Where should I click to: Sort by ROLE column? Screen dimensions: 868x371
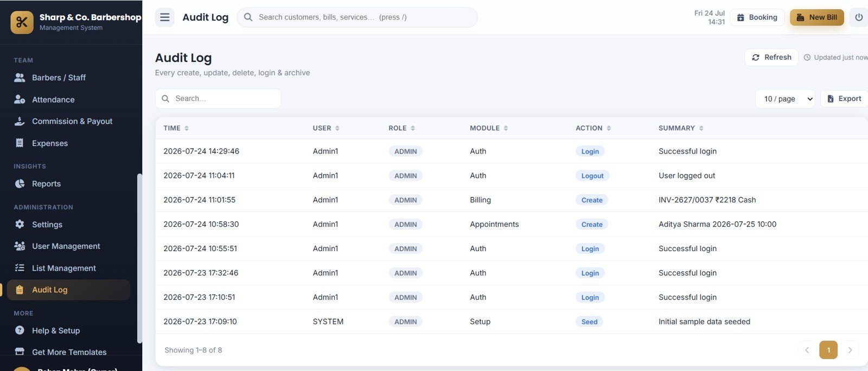tap(401, 128)
